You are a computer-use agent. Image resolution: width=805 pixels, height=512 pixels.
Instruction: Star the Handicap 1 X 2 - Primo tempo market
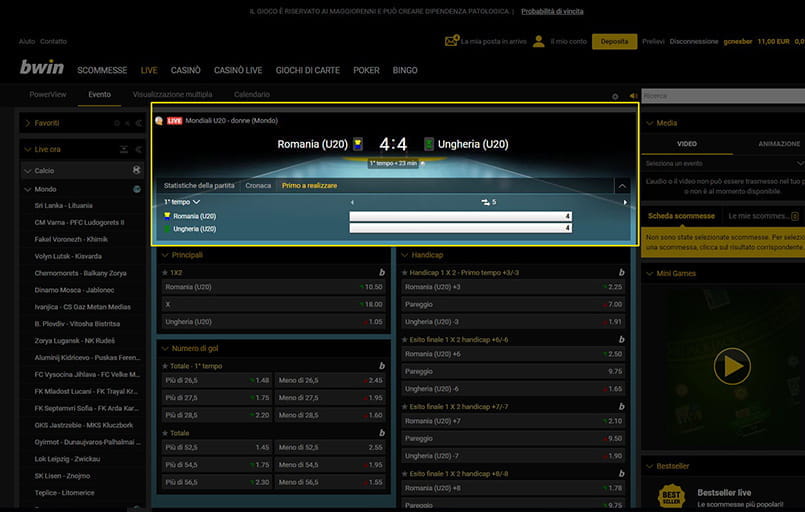[405, 273]
